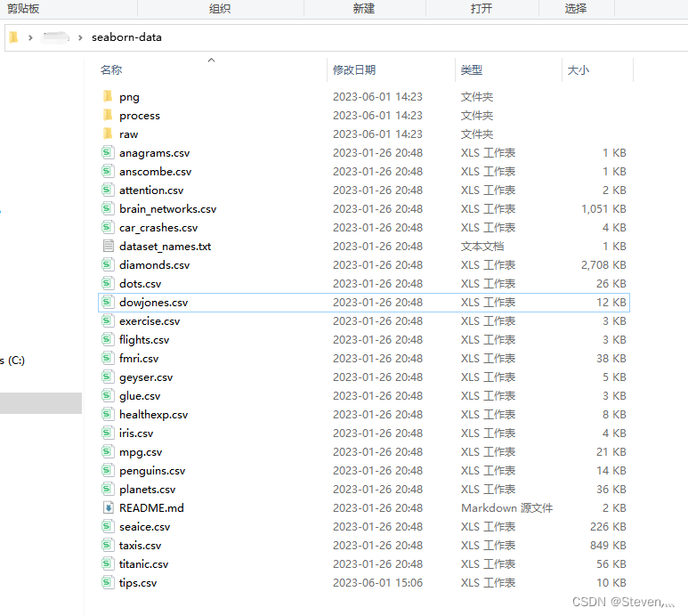Open the 打开 ribbon group
Viewport: 688px width, 616px height.
tap(482, 8)
